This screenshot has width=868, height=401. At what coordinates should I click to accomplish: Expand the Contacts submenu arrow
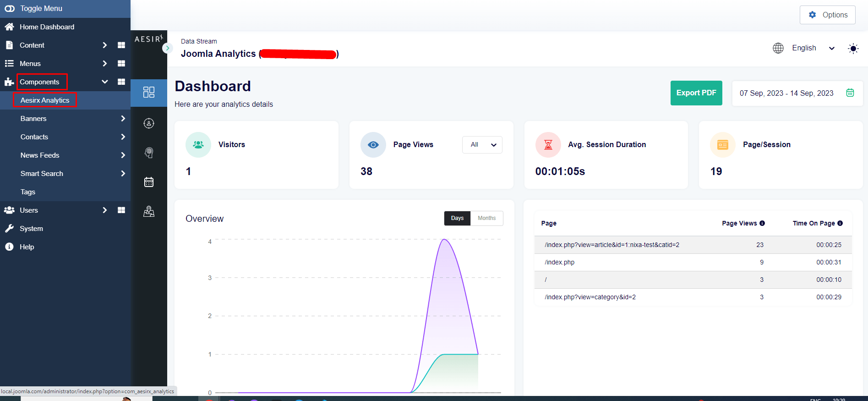[123, 137]
